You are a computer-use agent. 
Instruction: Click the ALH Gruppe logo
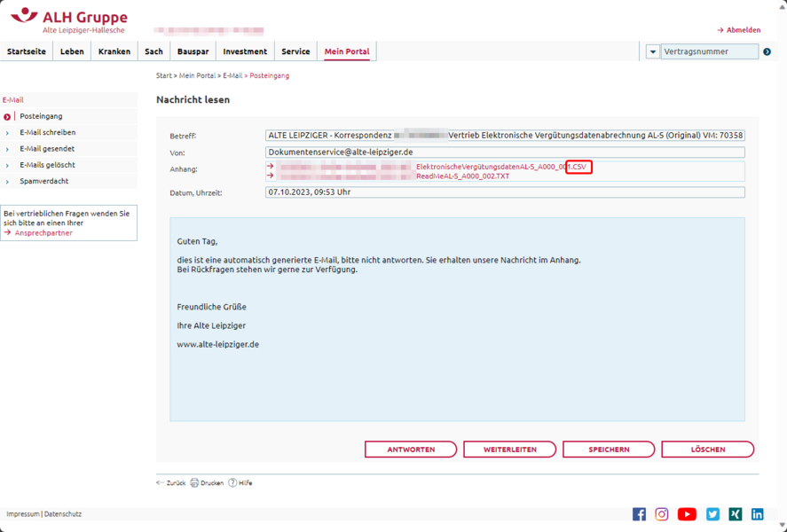69,21
